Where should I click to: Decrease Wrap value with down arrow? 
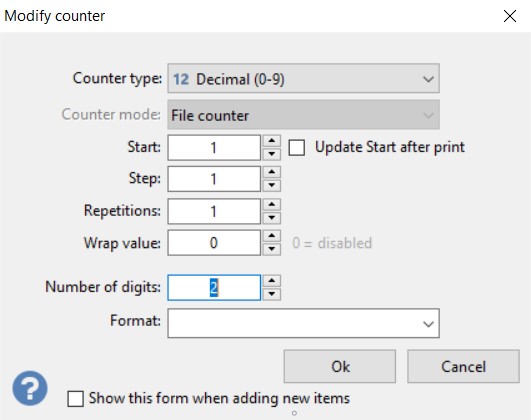tap(272, 249)
